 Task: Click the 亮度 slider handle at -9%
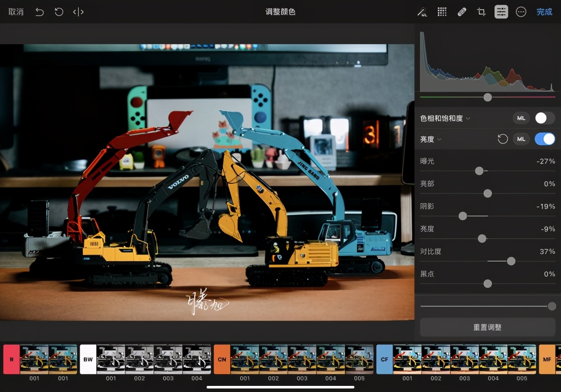click(x=482, y=238)
